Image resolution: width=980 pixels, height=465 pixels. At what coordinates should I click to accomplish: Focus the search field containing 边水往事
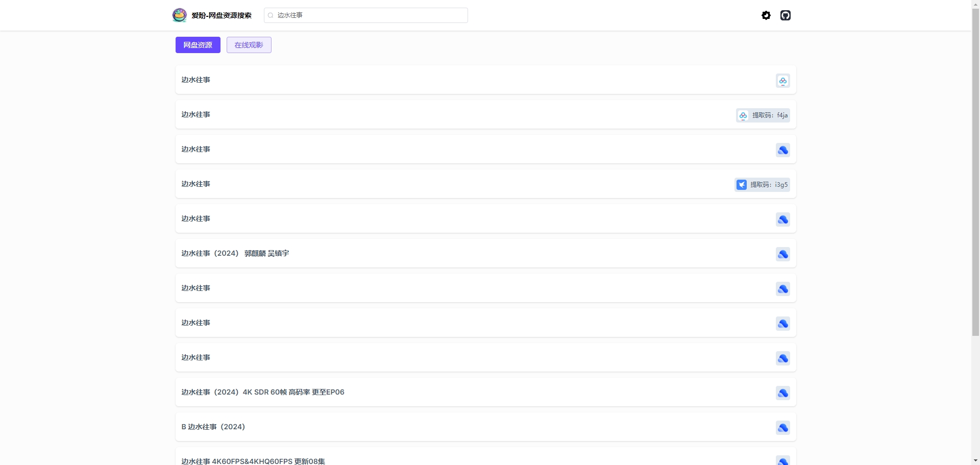[x=366, y=15]
